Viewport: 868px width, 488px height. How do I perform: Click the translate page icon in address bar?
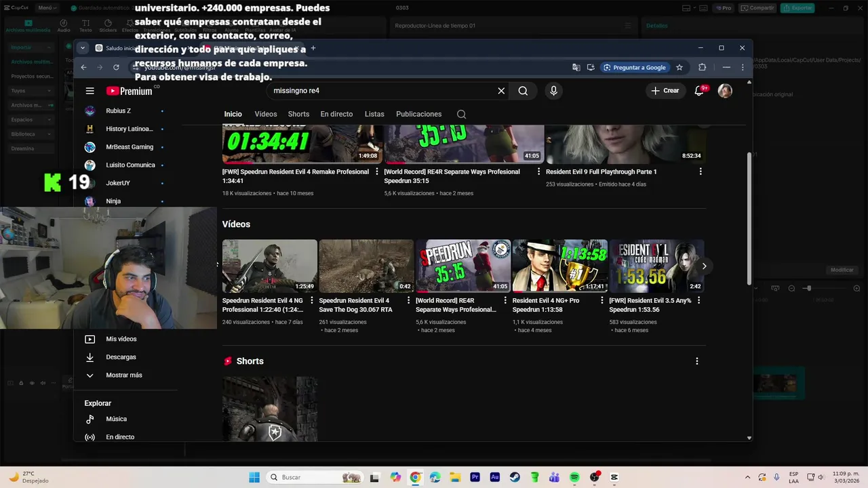576,67
